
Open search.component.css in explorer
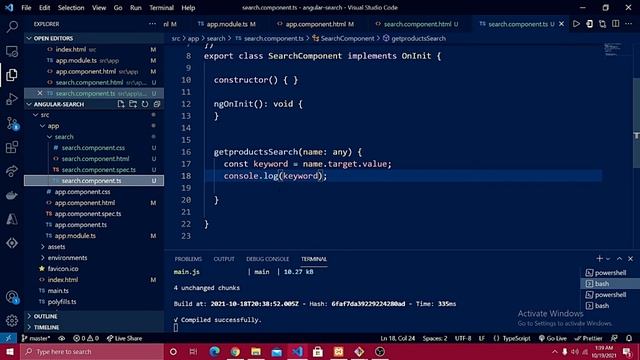(93, 148)
